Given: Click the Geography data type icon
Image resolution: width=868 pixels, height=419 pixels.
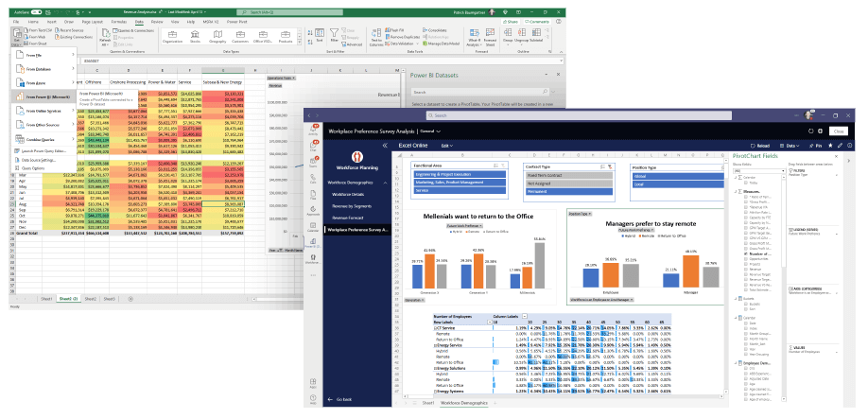Looking at the screenshot, I should [218, 36].
